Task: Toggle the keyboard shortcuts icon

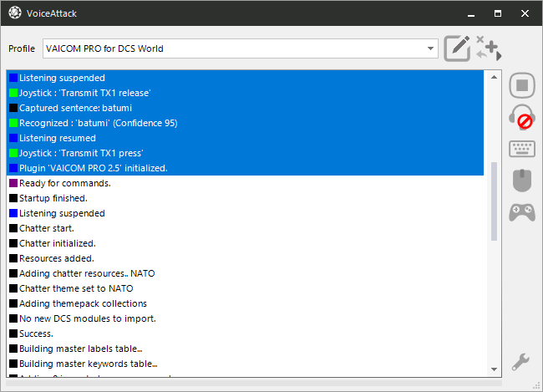Action: pyautogui.click(x=522, y=149)
